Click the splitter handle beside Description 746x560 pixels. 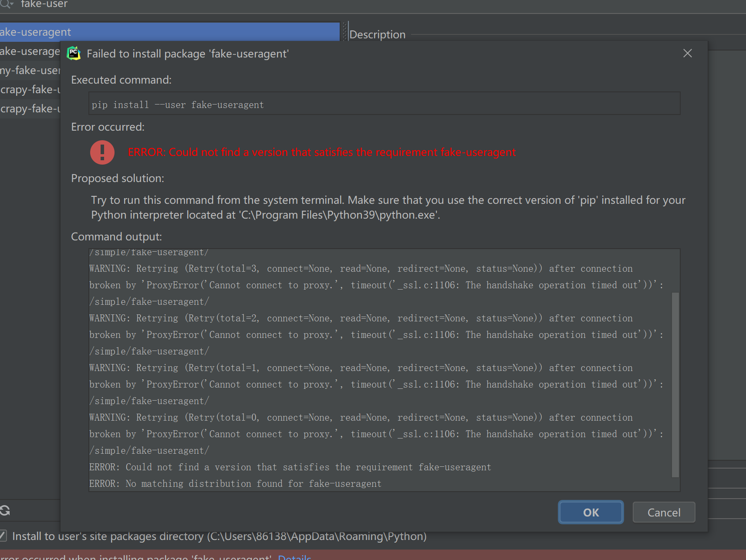tap(345, 31)
